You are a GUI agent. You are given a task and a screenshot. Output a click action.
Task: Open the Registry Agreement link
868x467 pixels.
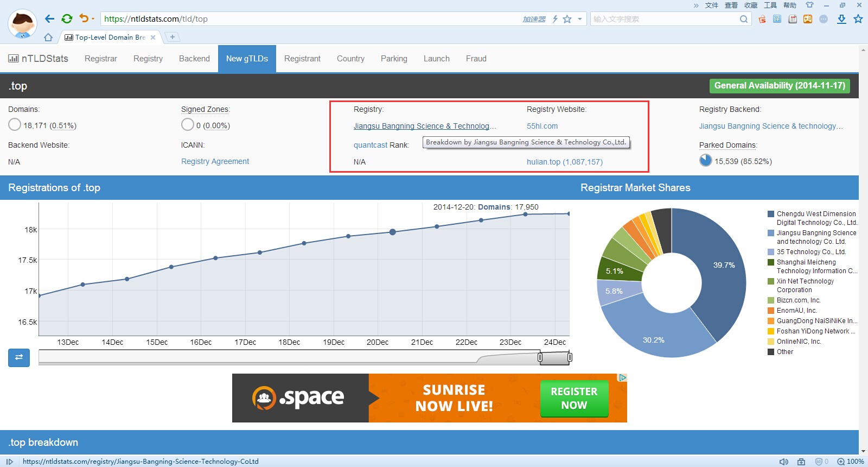pos(215,161)
